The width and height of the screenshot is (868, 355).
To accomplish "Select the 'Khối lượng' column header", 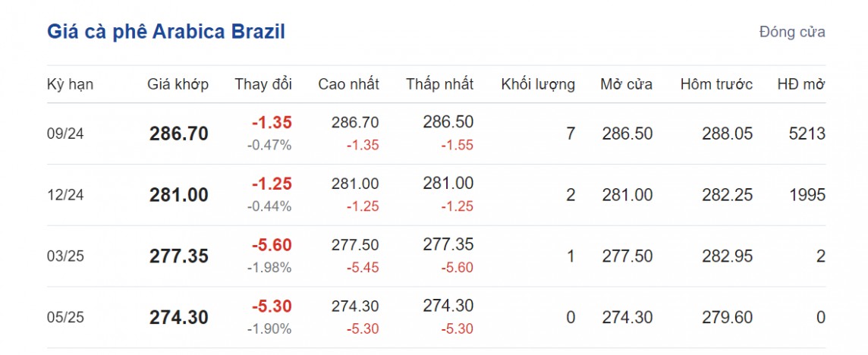I will (537, 84).
